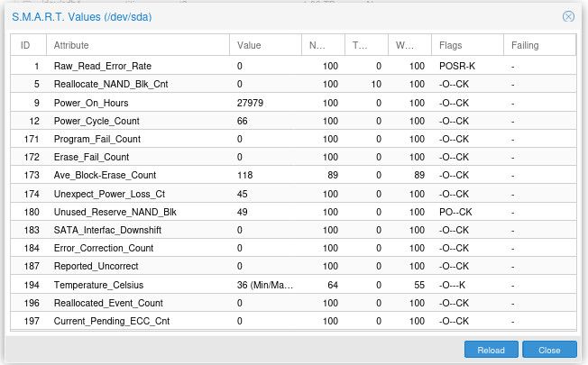The height and width of the screenshot is (365, 588).
Task: Select the Error_Correction_Count attribute
Action: pyautogui.click(x=104, y=248)
